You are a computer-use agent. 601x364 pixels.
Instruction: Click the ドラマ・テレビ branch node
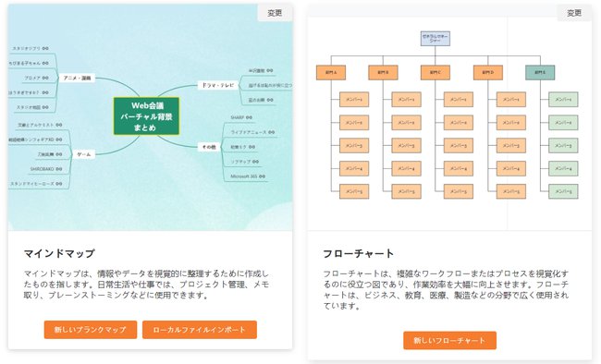coord(217,85)
